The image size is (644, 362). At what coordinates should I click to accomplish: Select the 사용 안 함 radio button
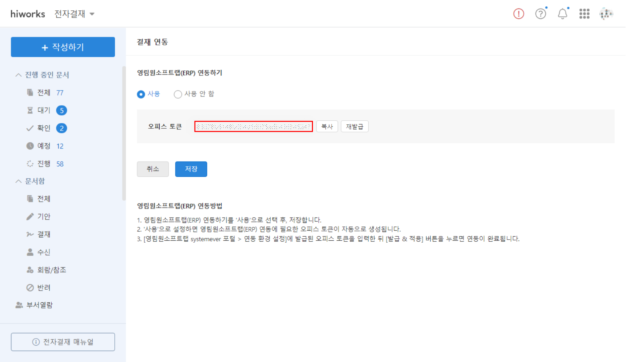tap(178, 94)
